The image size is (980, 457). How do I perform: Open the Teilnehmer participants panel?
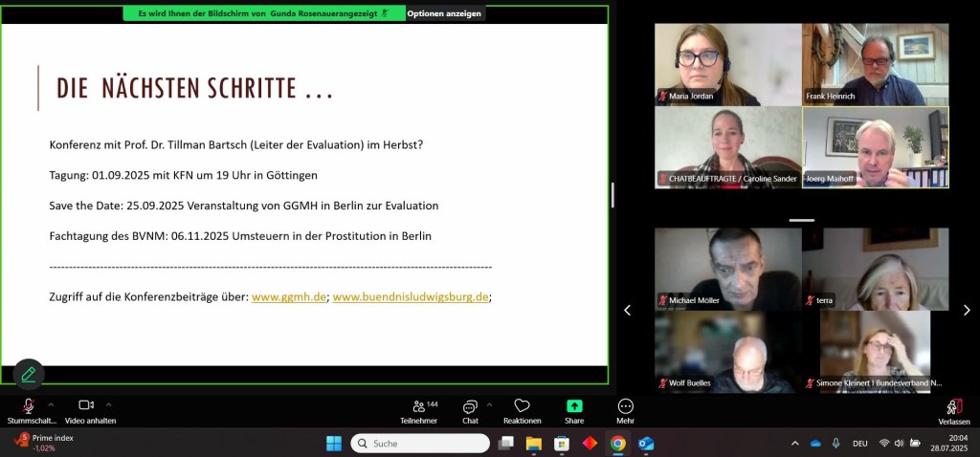[x=418, y=410]
